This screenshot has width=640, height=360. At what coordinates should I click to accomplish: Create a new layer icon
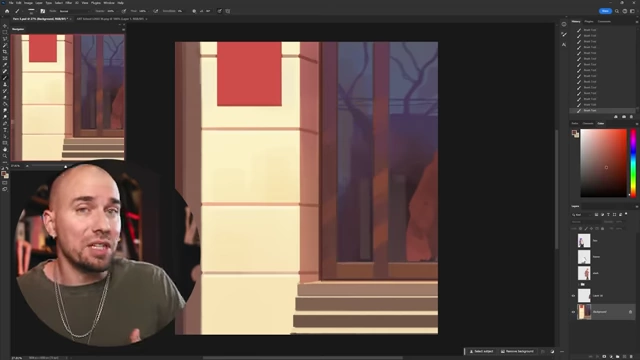coord(624,356)
